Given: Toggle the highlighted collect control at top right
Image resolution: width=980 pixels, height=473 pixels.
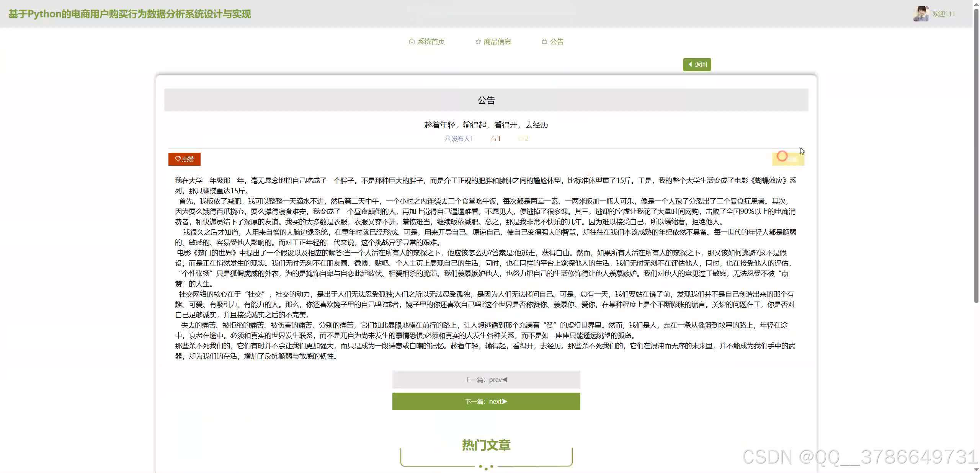Looking at the screenshot, I should pos(788,158).
